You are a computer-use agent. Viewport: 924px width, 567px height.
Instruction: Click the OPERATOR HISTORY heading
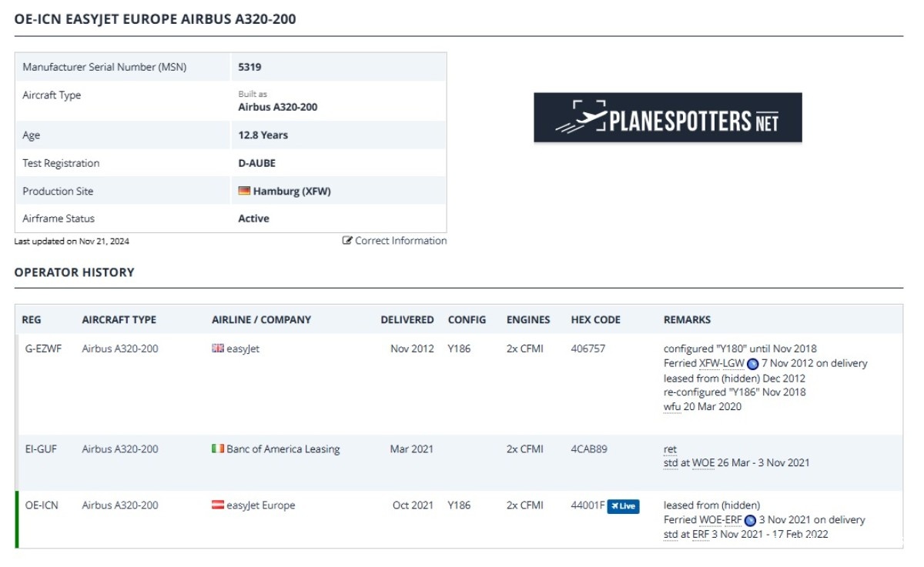(x=74, y=272)
